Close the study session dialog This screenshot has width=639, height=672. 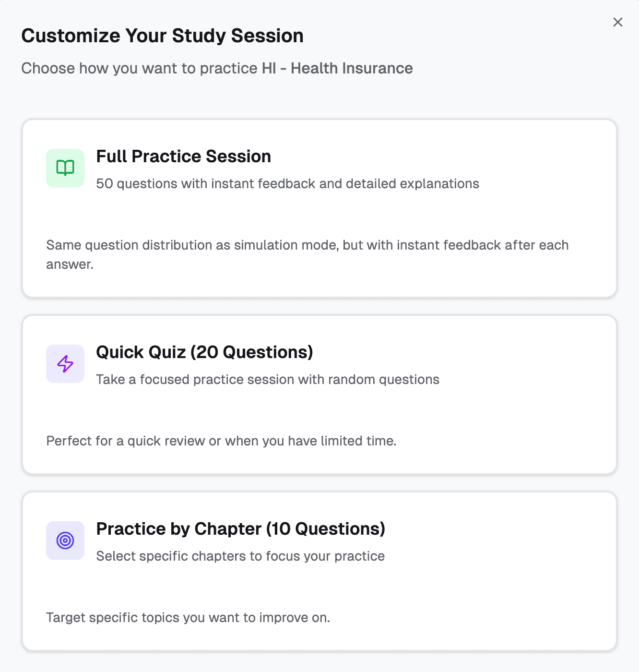click(617, 22)
